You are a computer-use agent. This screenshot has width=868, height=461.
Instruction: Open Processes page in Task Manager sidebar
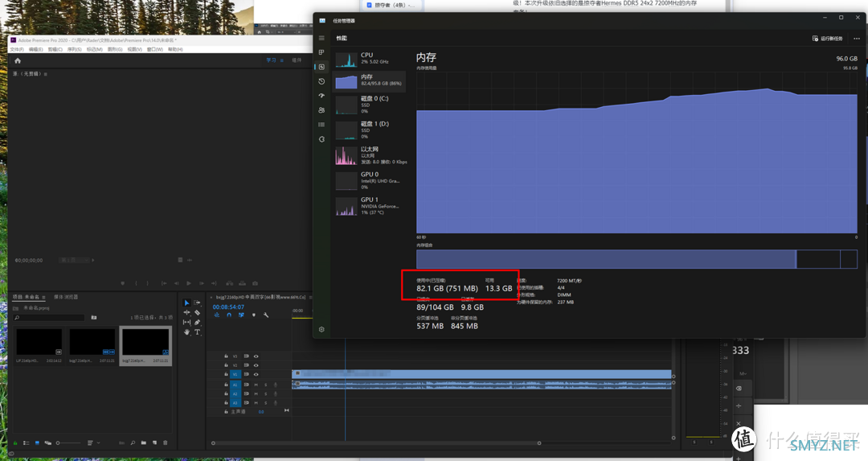coord(321,52)
